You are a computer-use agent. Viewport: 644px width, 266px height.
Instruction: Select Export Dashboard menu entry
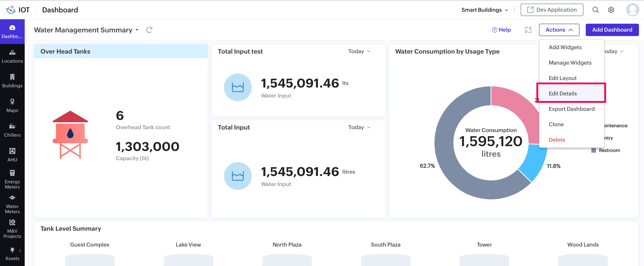point(571,109)
